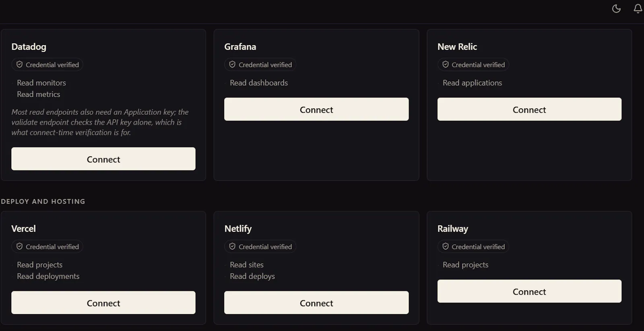Click the Read deployments permission under Vercel
644x331 pixels.
click(48, 276)
